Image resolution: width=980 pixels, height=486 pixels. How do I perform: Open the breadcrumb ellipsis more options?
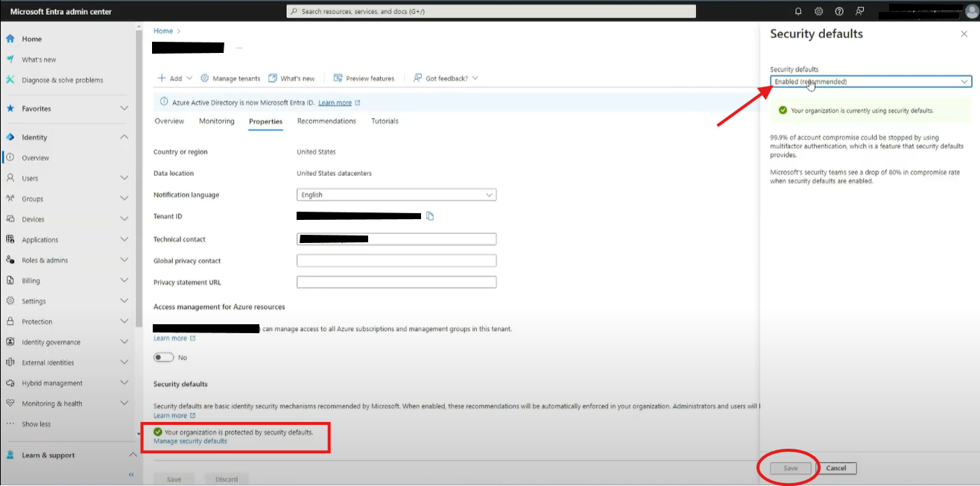point(238,48)
